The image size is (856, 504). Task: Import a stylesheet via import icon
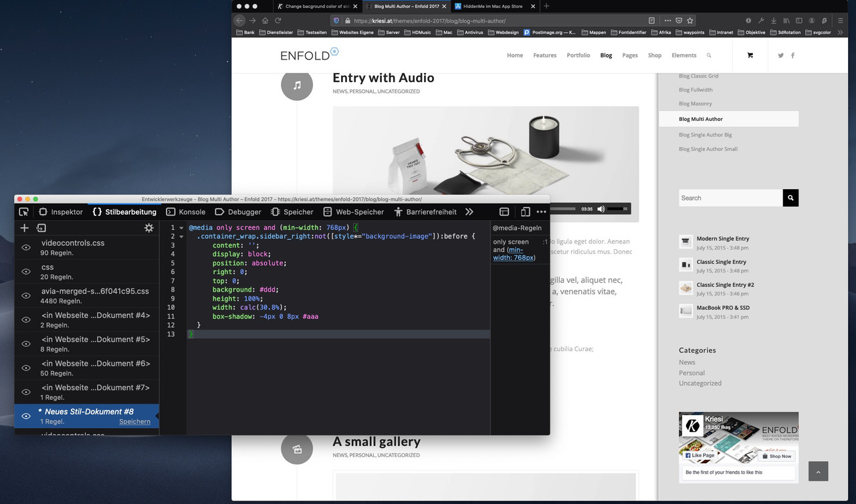tap(41, 228)
